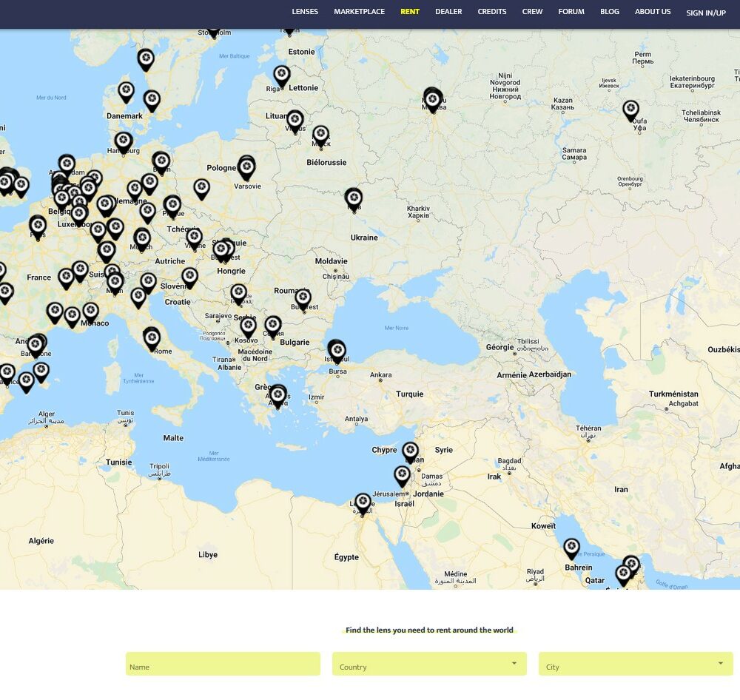Open the Country dropdown
Image resolution: width=740 pixels, height=700 pixels.
pyautogui.click(x=429, y=664)
